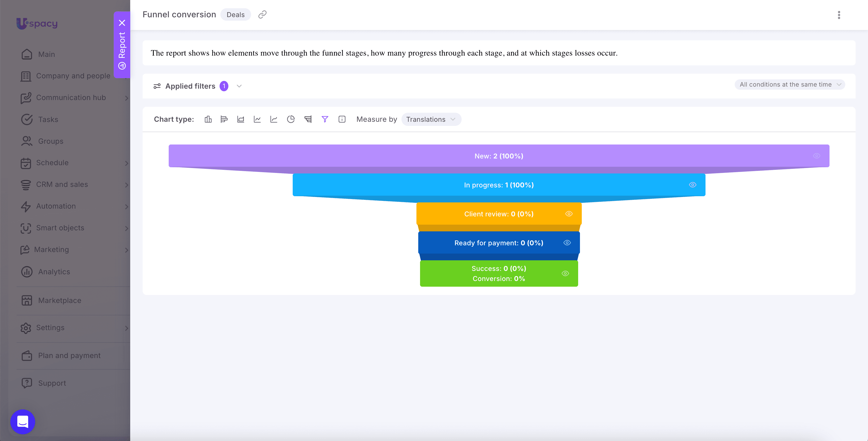Click the Plan and payment wallet icon
The image size is (868, 441).
(27, 355)
